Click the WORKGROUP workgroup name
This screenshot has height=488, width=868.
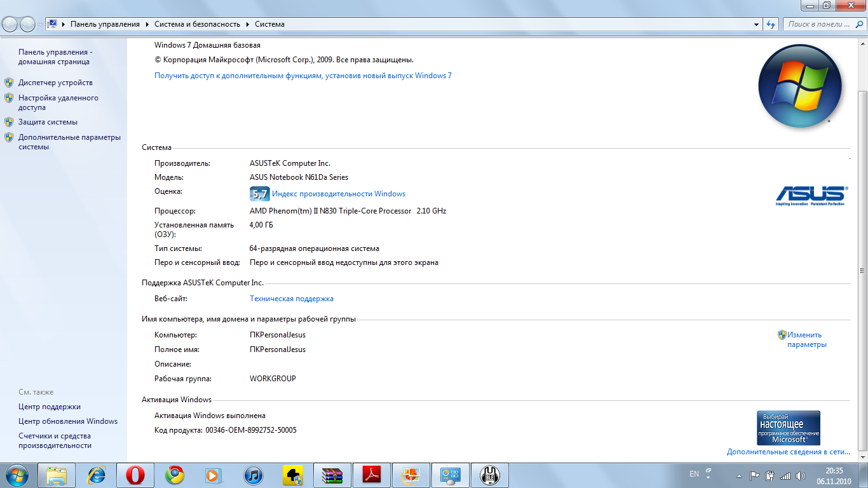[273, 379]
